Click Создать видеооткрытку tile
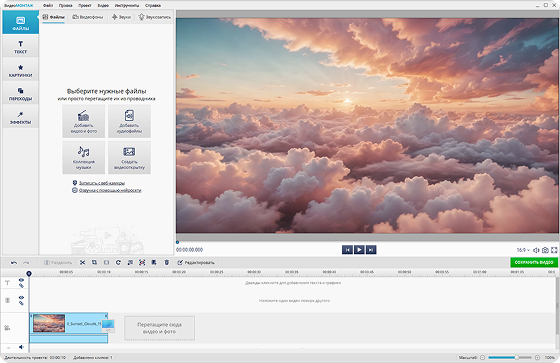This screenshot has width=560, height=363. click(129, 158)
